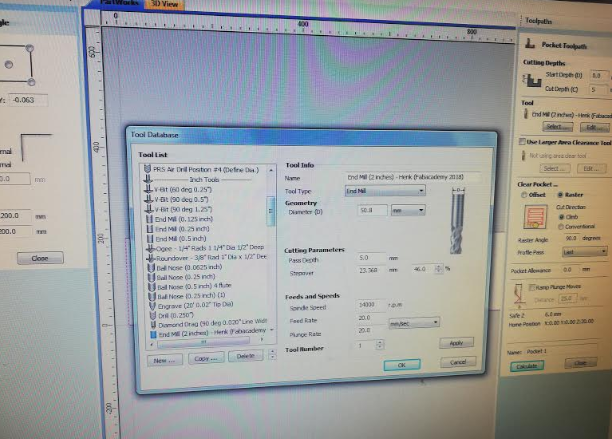Click the Roundover 3/8" Rad tool icon
Image resolution: width=612 pixels, height=439 pixels.
coord(151,258)
